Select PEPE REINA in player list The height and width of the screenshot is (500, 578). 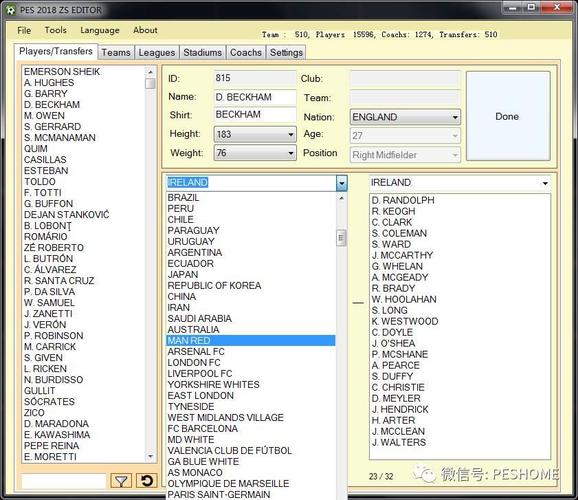[84, 445]
